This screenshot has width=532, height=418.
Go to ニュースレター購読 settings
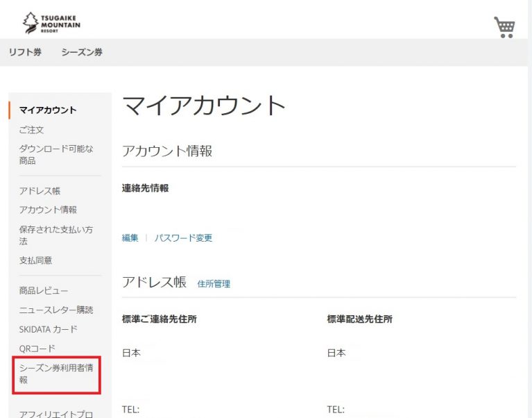click(x=56, y=310)
